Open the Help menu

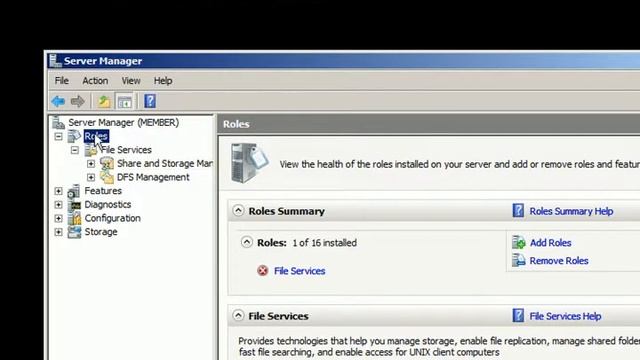pyautogui.click(x=163, y=81)
